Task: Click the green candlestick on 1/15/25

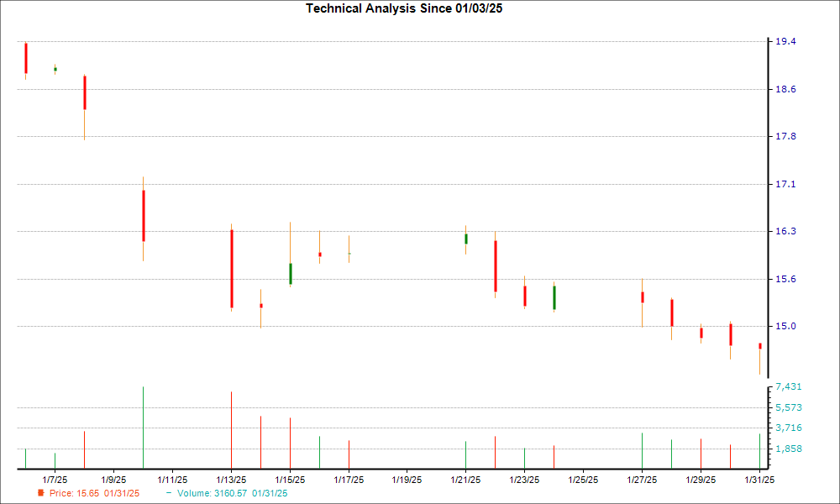Action: point(290,271)
